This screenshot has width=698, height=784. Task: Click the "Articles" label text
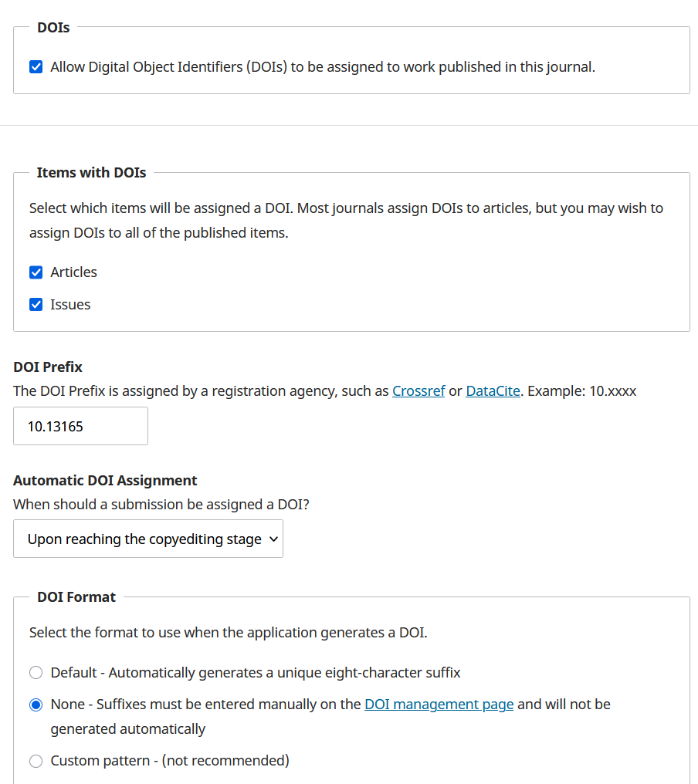click(x=74, y=272)
